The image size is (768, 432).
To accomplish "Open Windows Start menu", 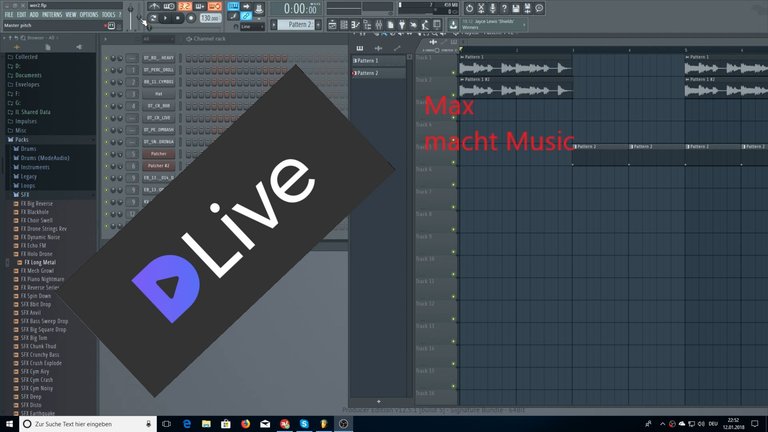I will [x=9, y=424].
